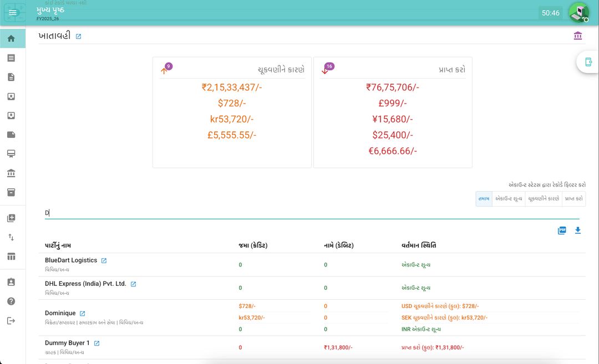The image size is (599, 364).
Task: Select the તમામ filter tab
Action: (484, 199)
